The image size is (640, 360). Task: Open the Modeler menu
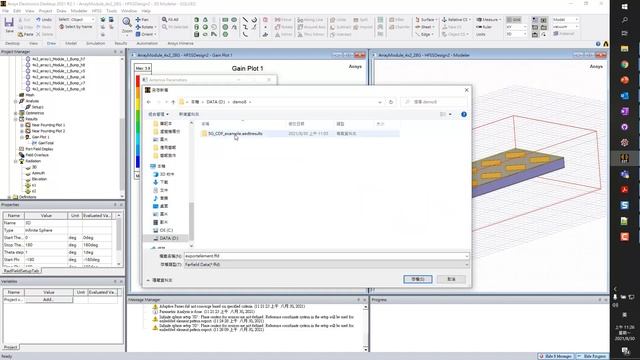click(79, 11)
